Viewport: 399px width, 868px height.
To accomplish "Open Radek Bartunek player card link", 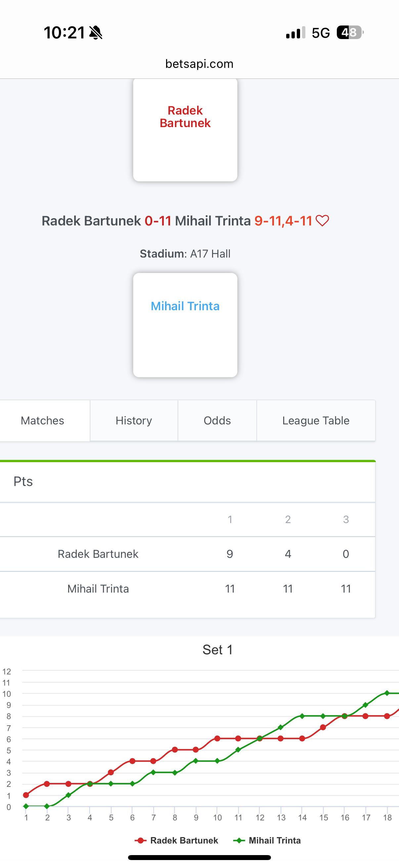I will (x=185, y=117).
